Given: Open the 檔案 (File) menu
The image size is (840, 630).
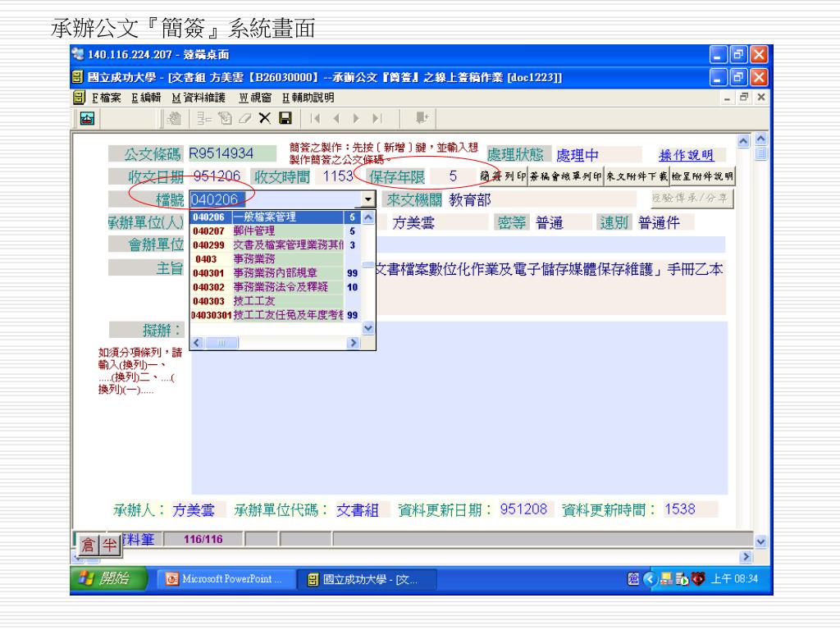Looking at the screenshot, I should (x=106, y=98).
